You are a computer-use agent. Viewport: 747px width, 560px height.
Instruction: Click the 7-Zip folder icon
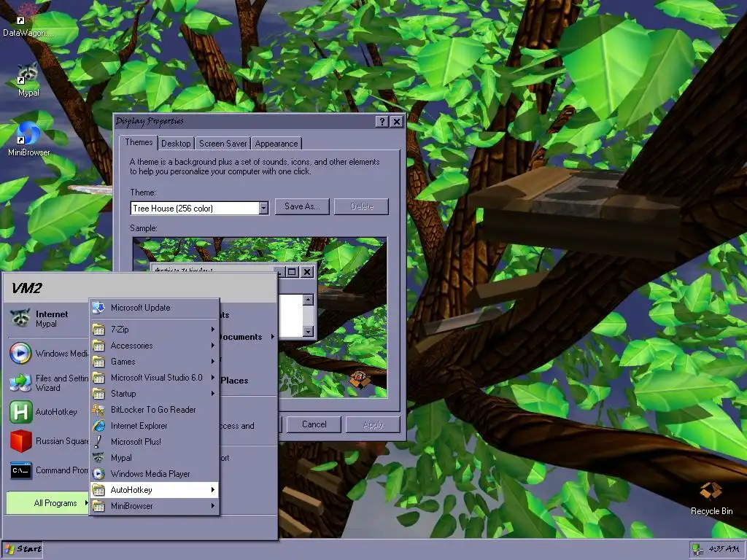coord(98,330)
